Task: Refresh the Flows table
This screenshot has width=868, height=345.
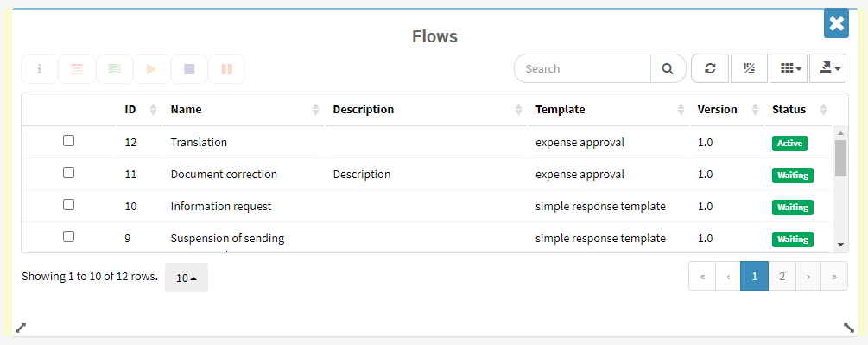Action: pyautogui.click(x=710, y=68)
